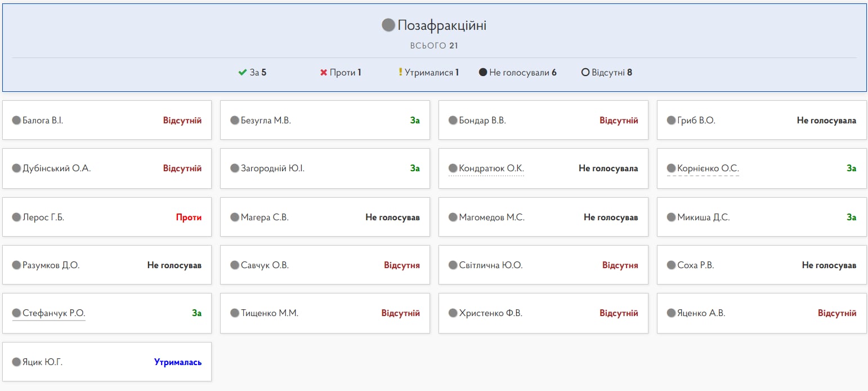Click the Проти vote label for Лерос Г.Б.

click(x=189, y=217)
